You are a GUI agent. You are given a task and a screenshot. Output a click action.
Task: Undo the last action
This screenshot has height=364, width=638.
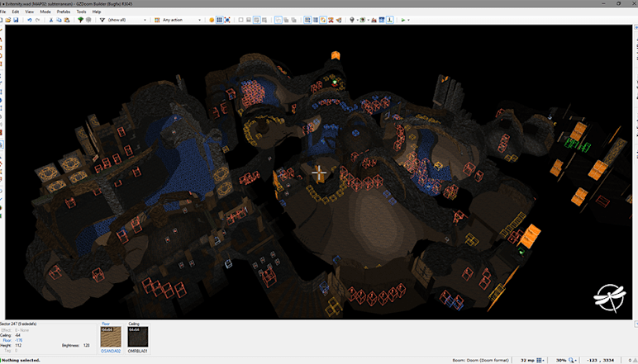[29, 20]
